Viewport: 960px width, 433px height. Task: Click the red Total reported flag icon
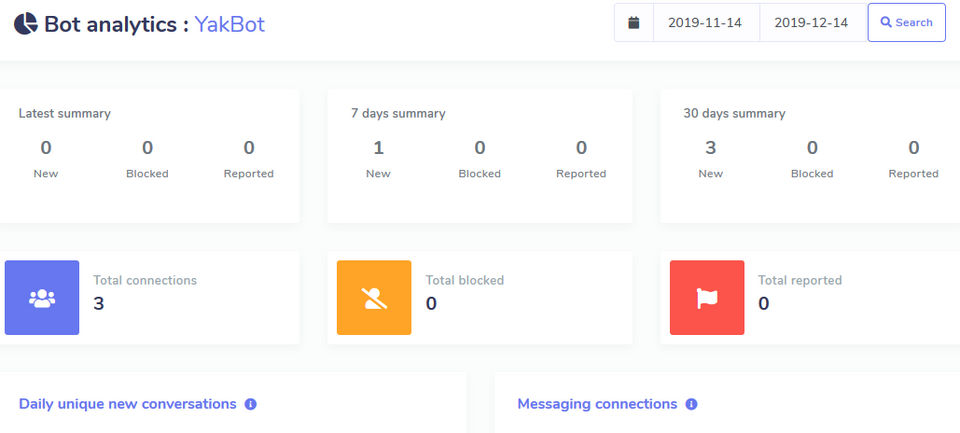click(707, 298)
